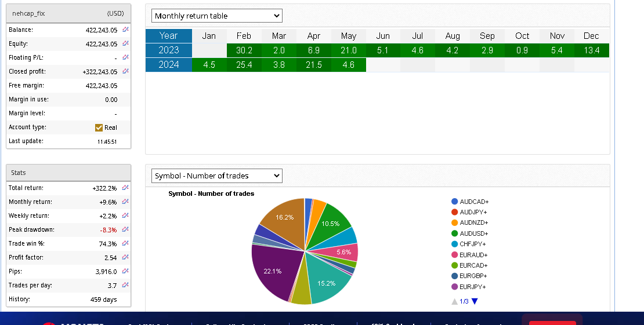
Task: Open the Pips chart icon
Action: click(x=126, y=271)
